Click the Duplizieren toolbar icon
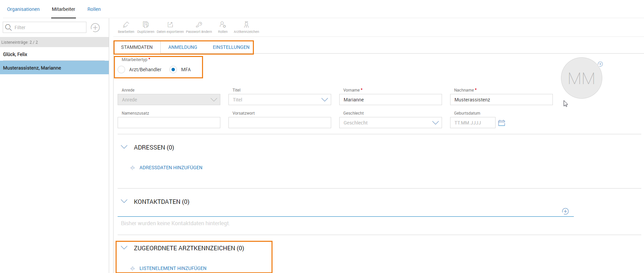This screenshot has width=644, height=273. [146, 25]
